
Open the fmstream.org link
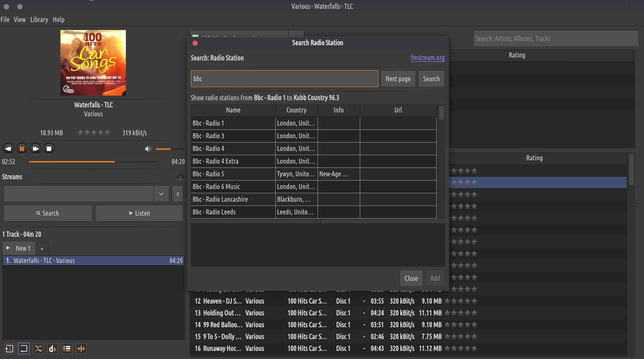pos(427,58)
